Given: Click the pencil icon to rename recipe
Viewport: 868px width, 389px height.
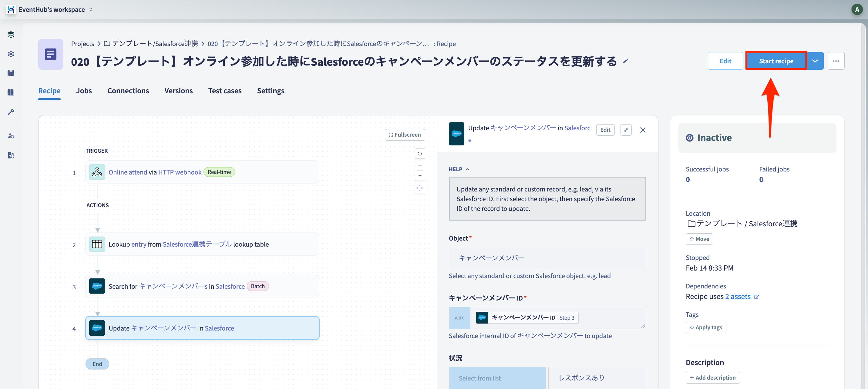Looking at the screenshot, I should (625, 61).
